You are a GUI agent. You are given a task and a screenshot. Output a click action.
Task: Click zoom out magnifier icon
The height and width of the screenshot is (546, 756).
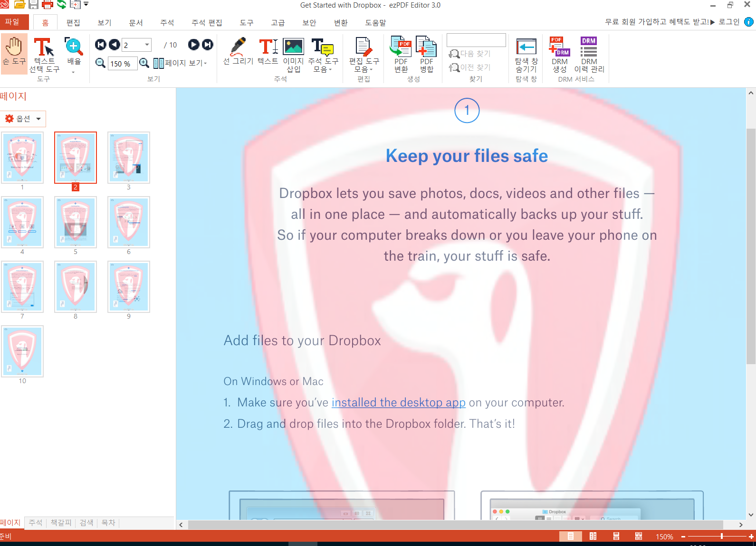100,63
